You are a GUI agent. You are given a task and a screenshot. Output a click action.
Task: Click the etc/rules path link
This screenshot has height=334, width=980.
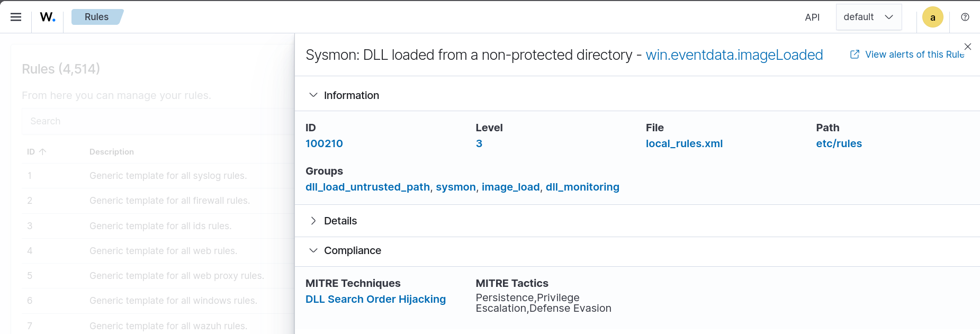coord(839,143)
